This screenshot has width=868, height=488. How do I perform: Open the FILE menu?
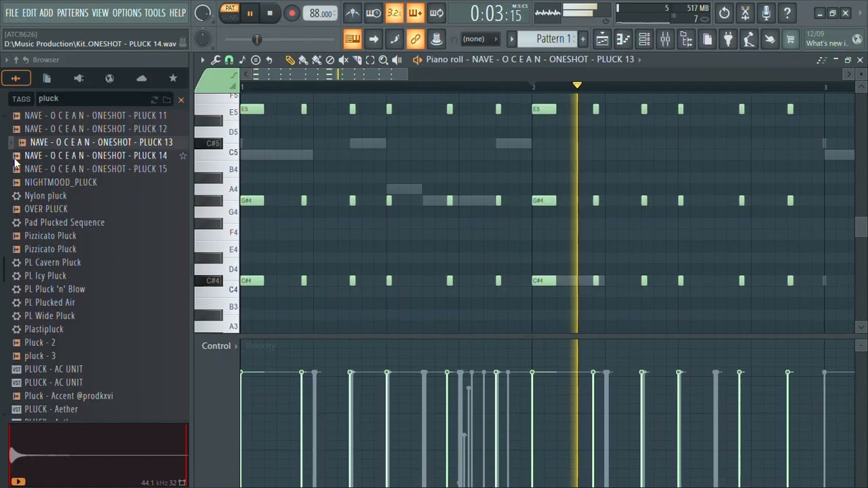[x=12, y=13]
